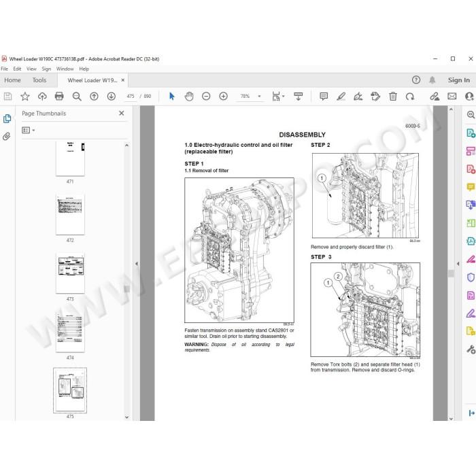The height and width of the screenshot is (476, 476).
Task: Click the Save file icon
Action: [7, 97]
